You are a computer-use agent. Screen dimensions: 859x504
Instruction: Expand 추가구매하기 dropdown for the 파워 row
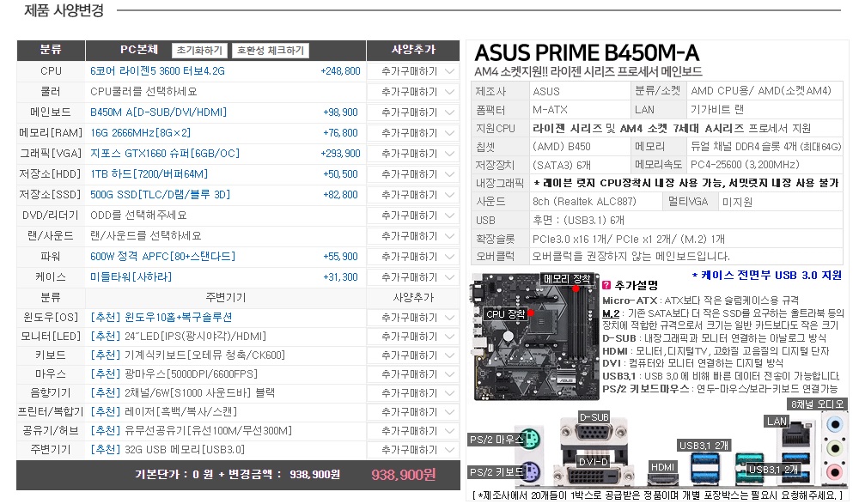pos(414,257)
